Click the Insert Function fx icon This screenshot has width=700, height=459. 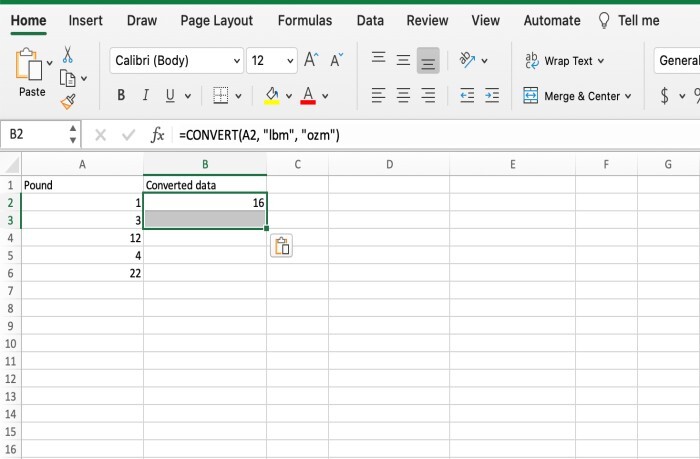pos(157,135)
